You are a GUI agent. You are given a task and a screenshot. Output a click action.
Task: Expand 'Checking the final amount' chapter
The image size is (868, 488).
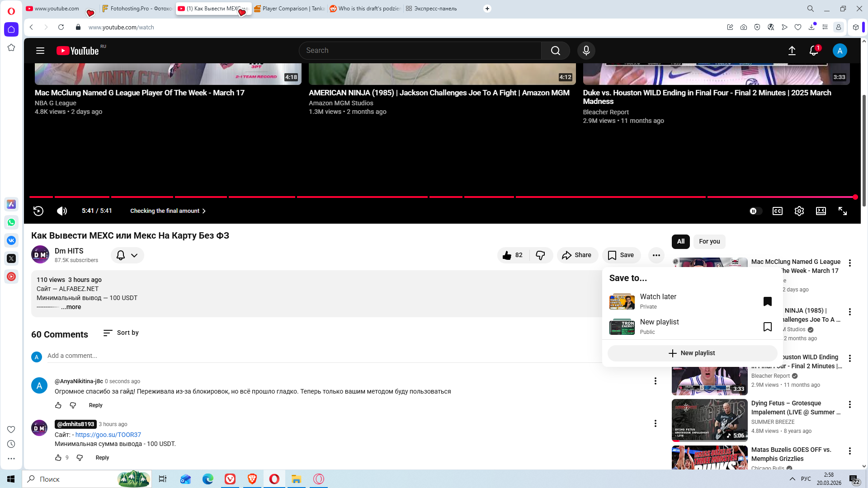168,211
